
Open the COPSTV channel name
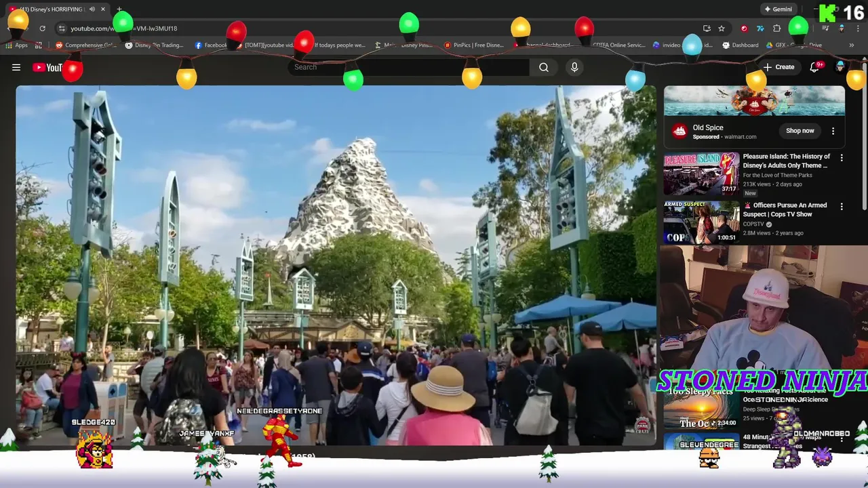coord(754,224)
